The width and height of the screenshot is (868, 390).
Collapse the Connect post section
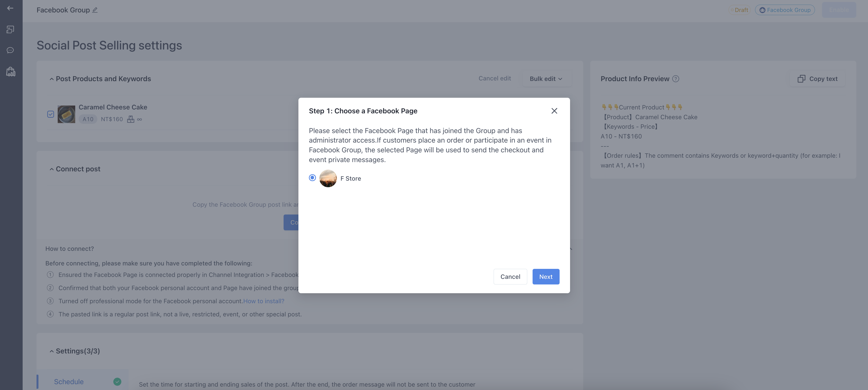click(x=52, y=169)
